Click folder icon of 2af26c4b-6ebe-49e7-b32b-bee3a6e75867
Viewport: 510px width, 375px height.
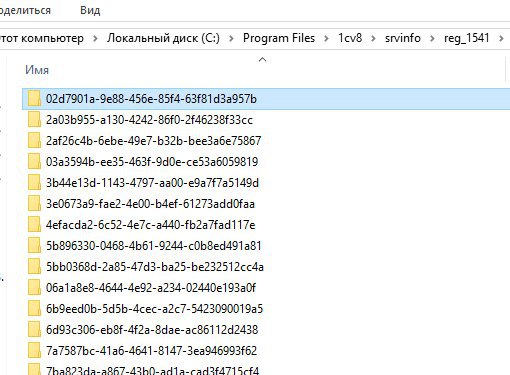pos(34,141)
